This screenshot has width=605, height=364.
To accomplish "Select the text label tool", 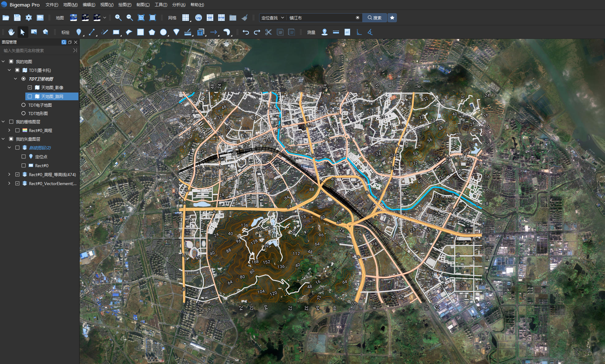I will point(201,32).
